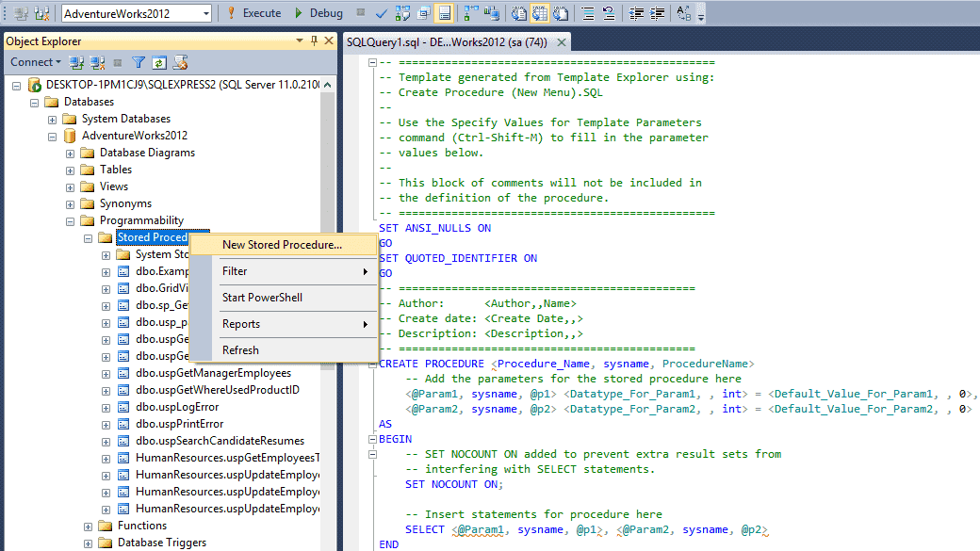Click the Disconnect icon in Object Explorer
The image size is (980, 551).
[95, 61]
